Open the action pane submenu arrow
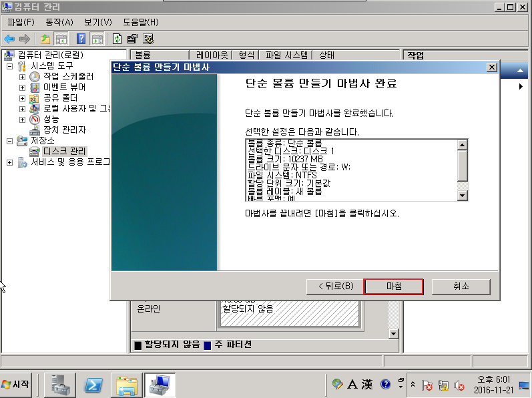This screenshot has height=398, width=532. (521, 87)
